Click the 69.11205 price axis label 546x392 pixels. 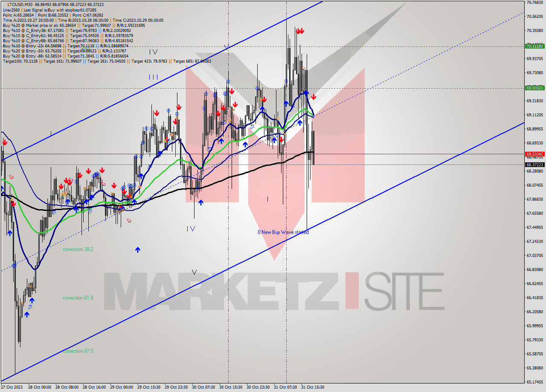[x=535, y=115]
